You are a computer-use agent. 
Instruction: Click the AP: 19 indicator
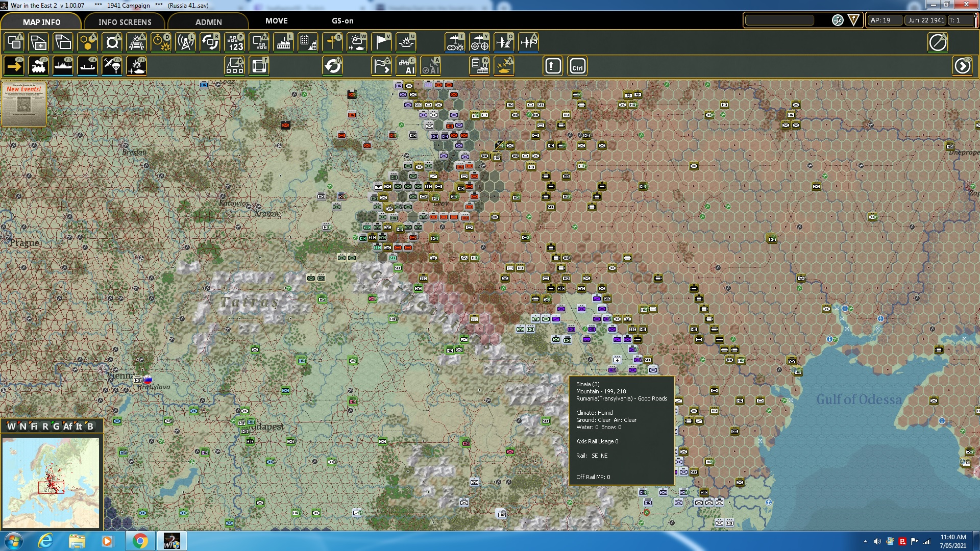(x=885, y=20)
